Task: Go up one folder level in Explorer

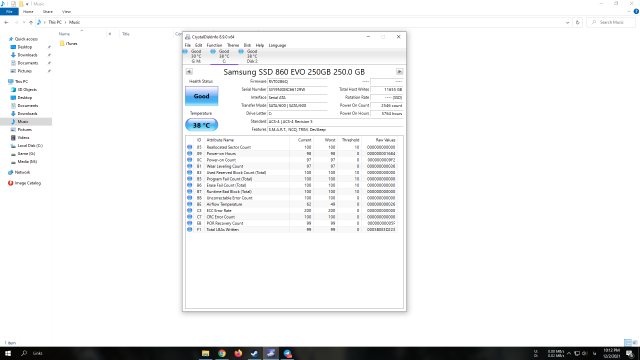Action: pyautogui.click(x=31, y=22)
